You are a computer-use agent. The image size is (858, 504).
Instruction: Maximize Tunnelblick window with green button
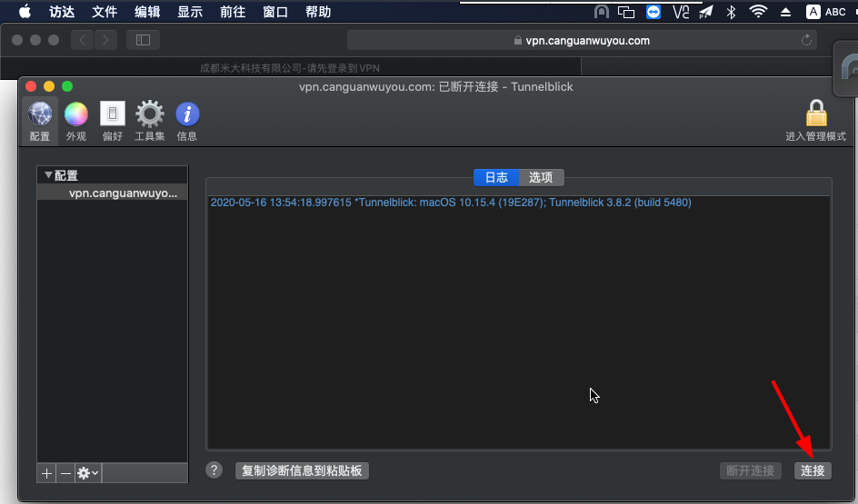67,86
